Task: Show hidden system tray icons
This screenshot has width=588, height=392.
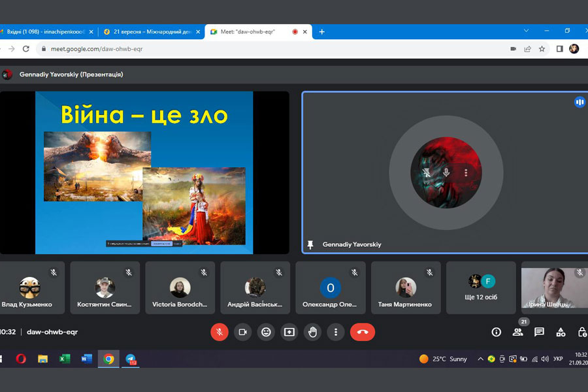Action: click(x=481, y=359)
